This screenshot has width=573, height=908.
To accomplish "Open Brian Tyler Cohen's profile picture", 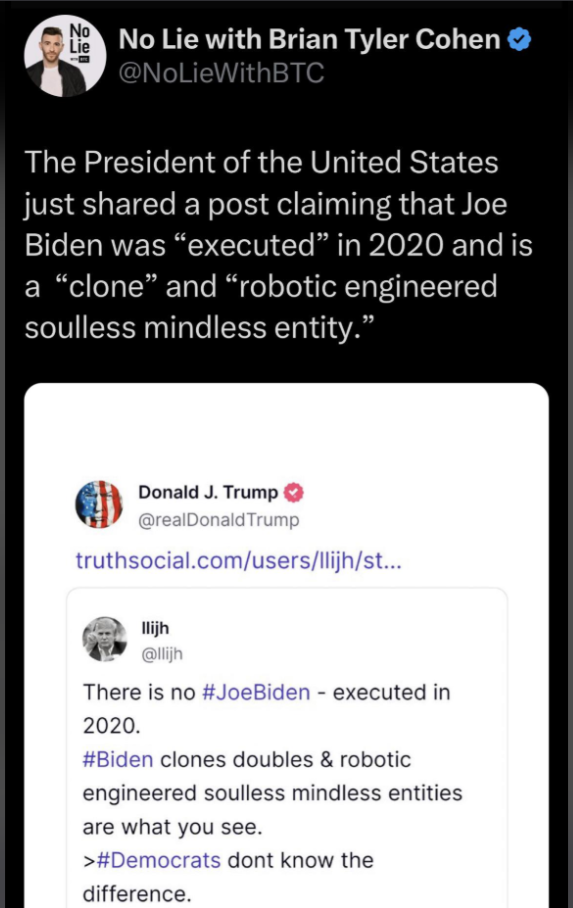I will pyautogui.click(x=65, y=56).
